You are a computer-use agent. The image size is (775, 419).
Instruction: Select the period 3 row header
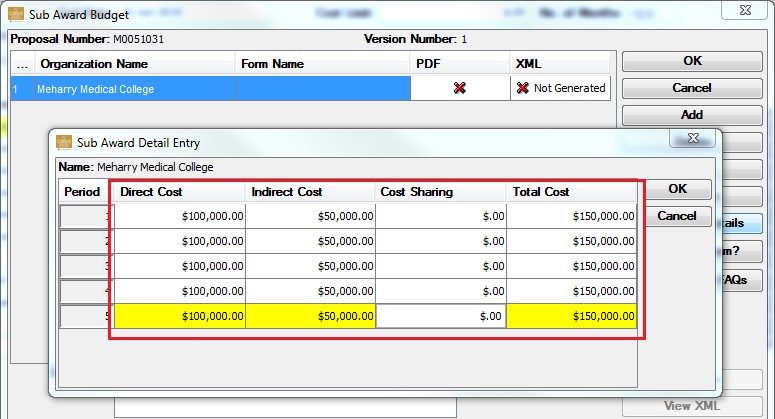[85, 266]
